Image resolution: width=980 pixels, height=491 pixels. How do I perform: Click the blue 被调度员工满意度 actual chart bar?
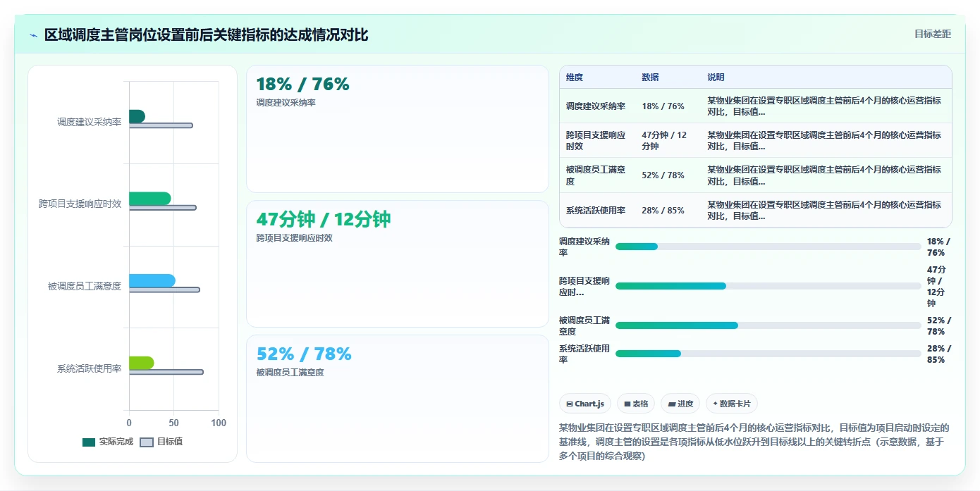point(152,280)
